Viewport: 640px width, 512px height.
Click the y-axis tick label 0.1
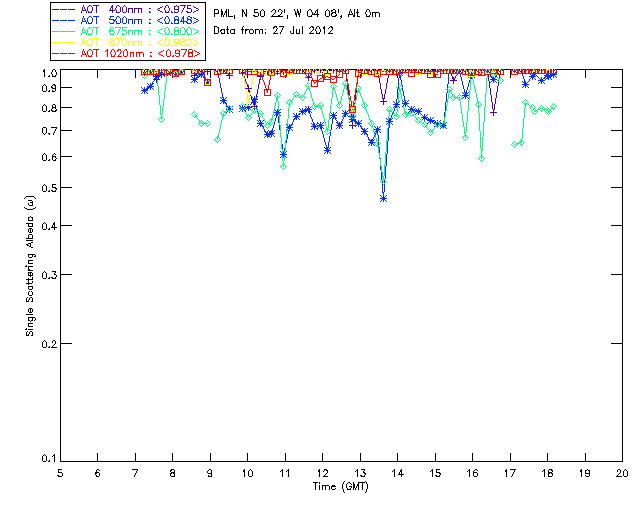49,459
